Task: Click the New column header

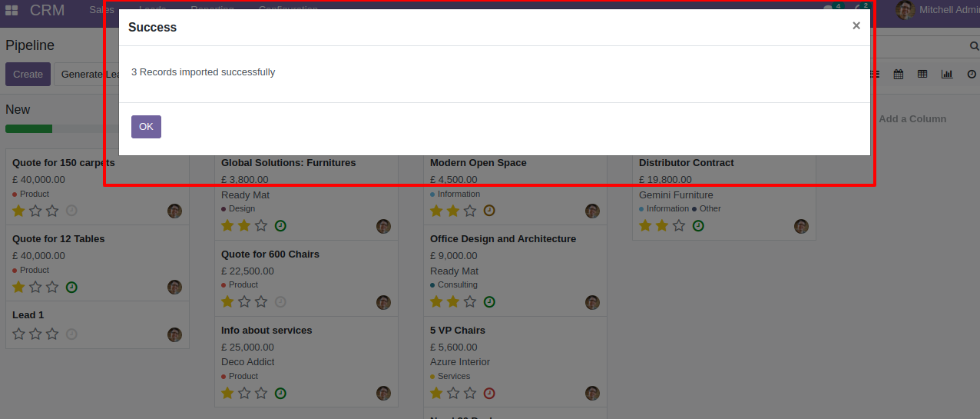Action: [18, 110]
